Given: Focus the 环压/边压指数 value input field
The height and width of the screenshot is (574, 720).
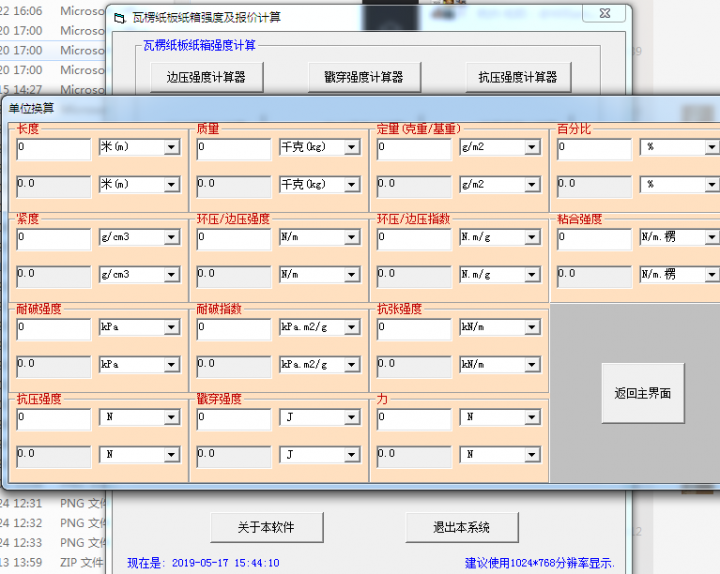Looking at the screenshot, I should 413,238.
